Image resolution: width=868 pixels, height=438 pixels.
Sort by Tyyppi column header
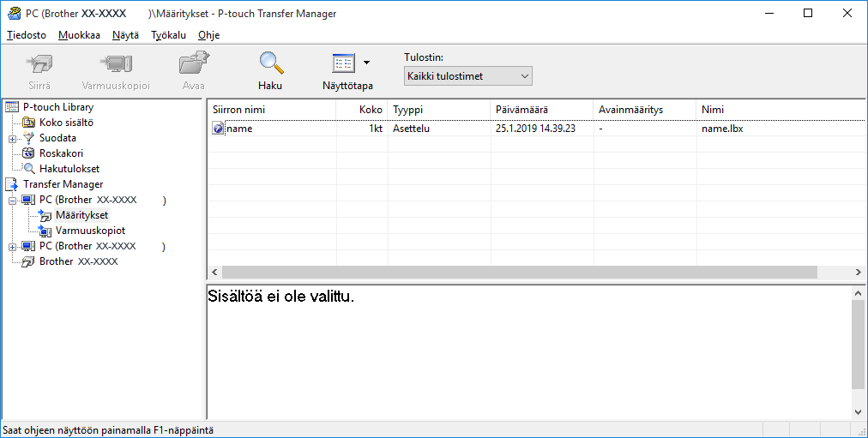(439, 110)
